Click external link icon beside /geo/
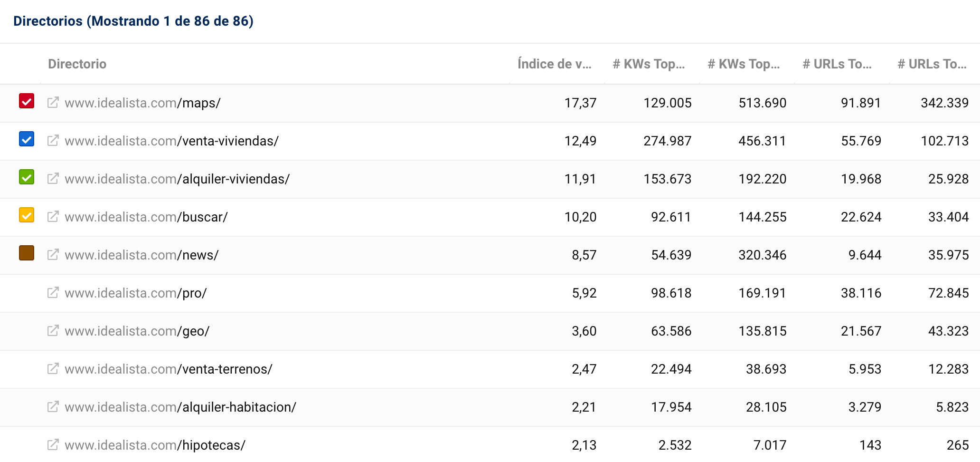Viewport: 980px width, 462px height. [53, 331]
